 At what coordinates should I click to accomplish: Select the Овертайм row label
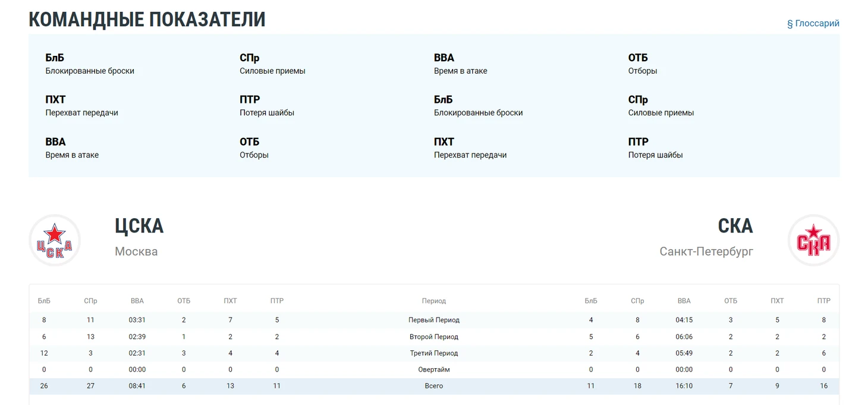click(x=433, y=369)
